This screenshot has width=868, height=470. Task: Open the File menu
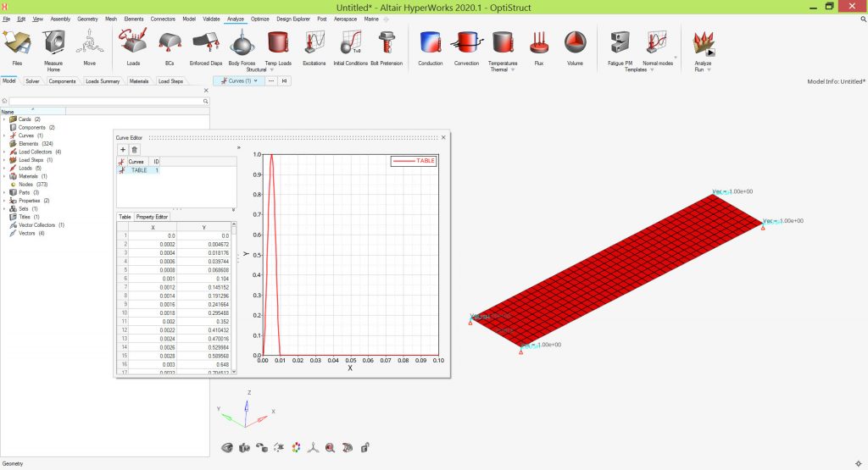tap(7, 19)
